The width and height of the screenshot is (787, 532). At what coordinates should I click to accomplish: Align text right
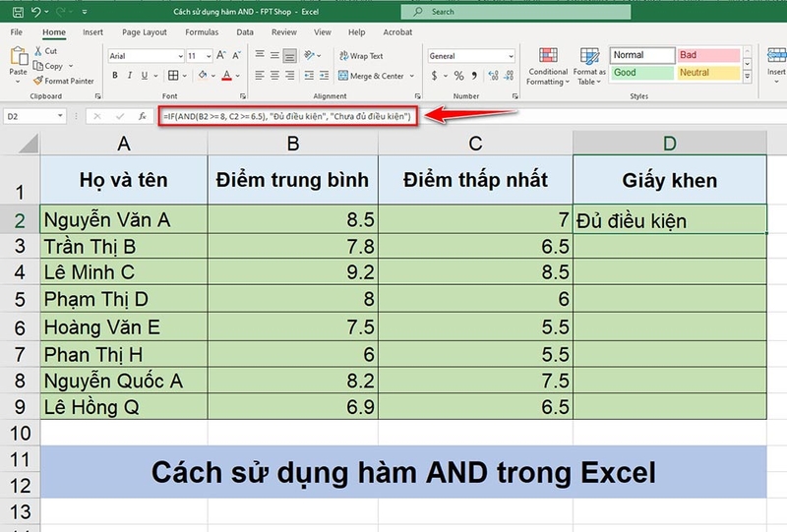289,76
